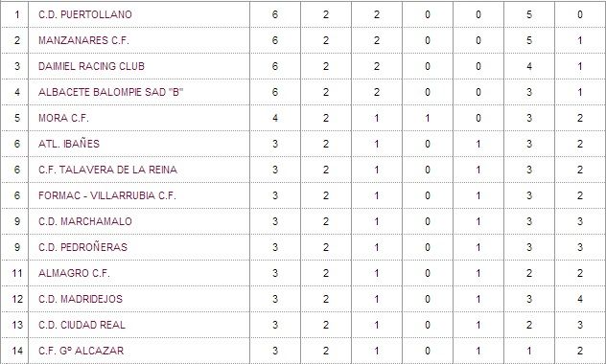Open C.F. TALAVERA DE LA REINA link
606x364 pixels.
click(x=107, y=170)
